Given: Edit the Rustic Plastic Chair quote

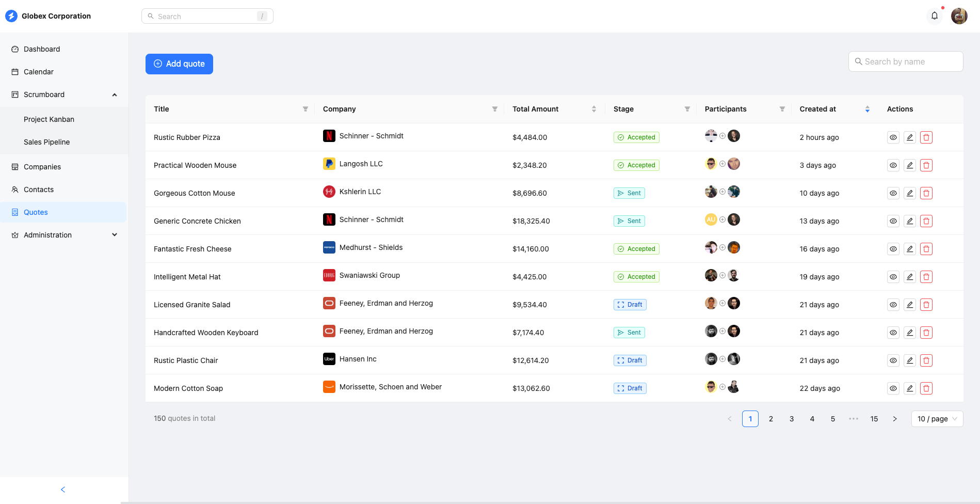Looking at the screenshot, I should point(910,360).
